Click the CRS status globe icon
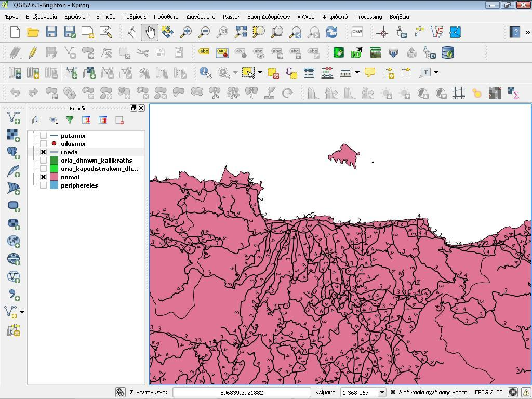Viewport: 532px width, 399px height. click(513, 392)
